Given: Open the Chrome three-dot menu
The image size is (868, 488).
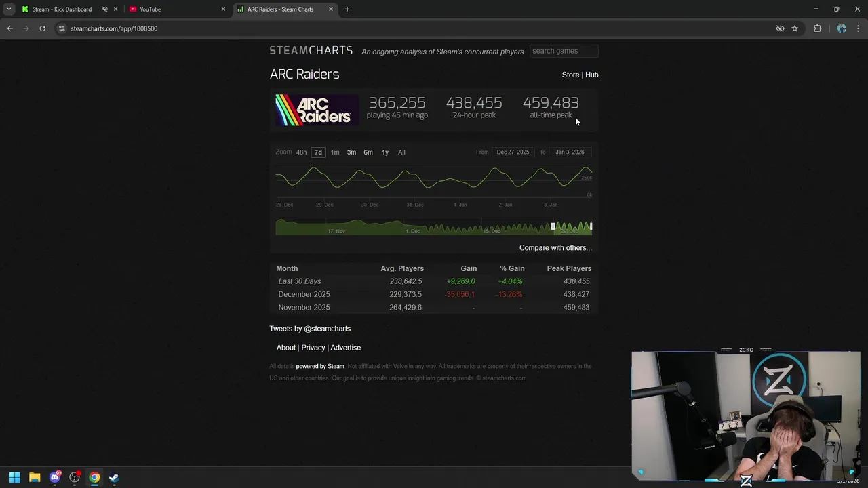Looking at the screenshot, I should 858,28.
